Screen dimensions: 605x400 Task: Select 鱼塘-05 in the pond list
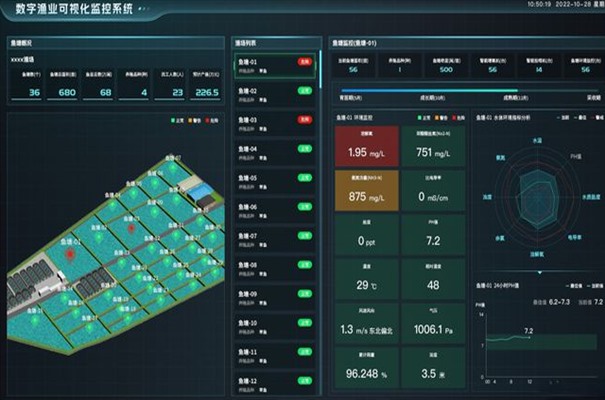[275, 182]
